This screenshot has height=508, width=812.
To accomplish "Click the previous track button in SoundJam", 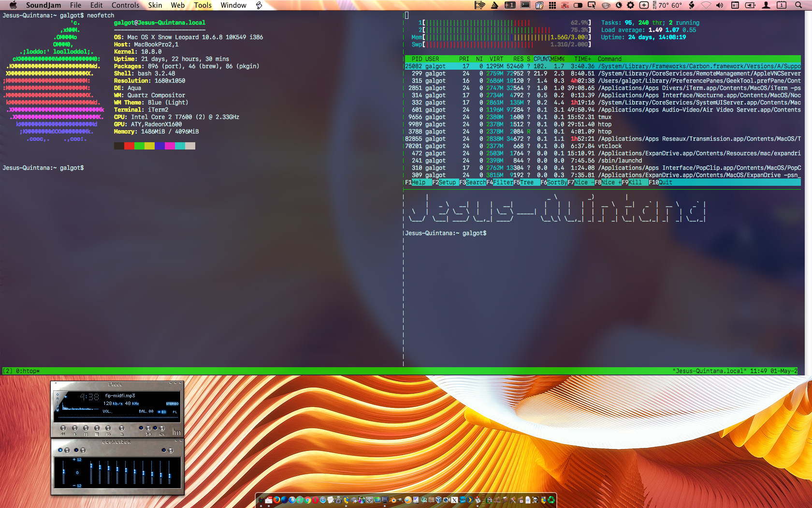I will coord(63,428).
